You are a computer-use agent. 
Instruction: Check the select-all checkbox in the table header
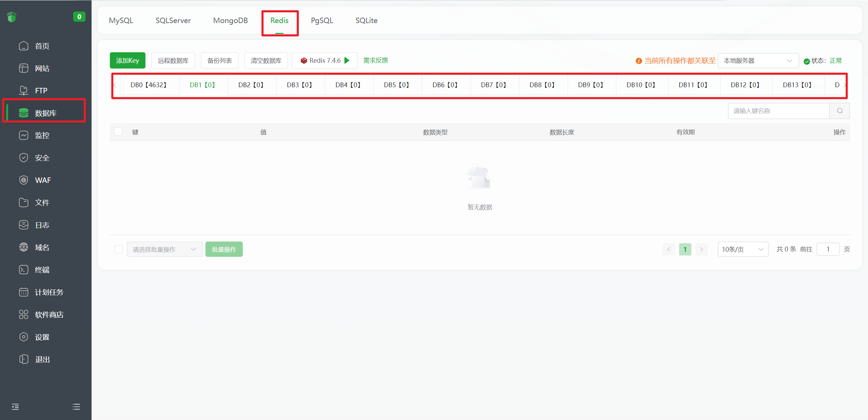[x=118, y=132]
